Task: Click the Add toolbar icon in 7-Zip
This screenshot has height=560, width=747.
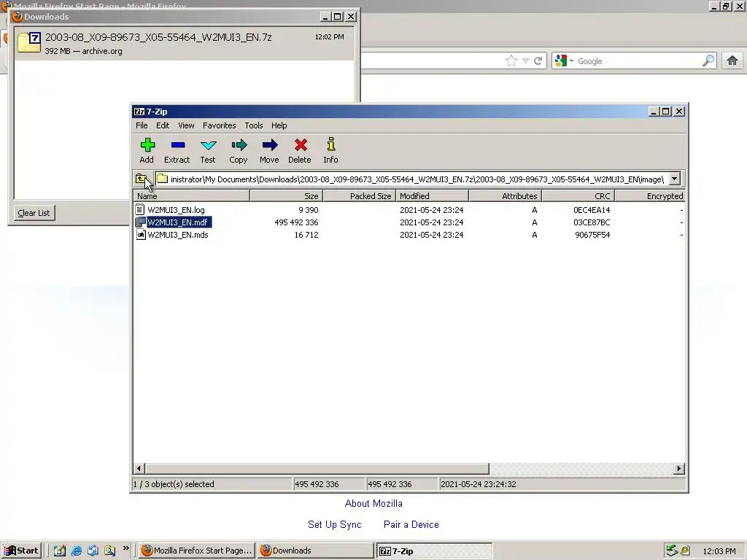Action: [147, 145]
